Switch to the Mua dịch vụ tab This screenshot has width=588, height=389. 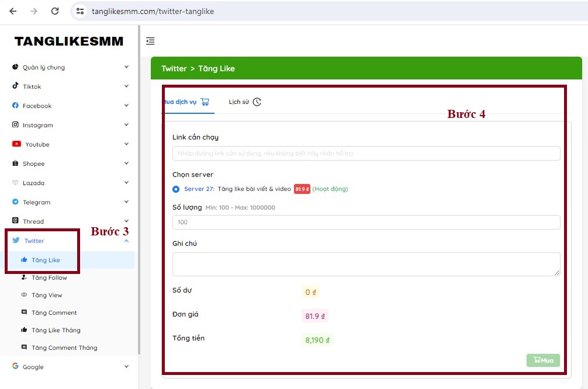click(x=189, y=102)
